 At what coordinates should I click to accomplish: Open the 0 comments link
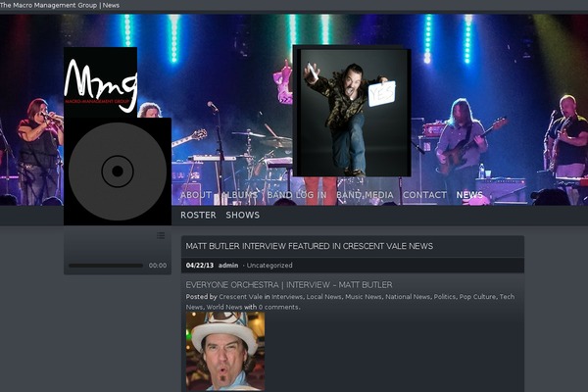coord(278,307)
